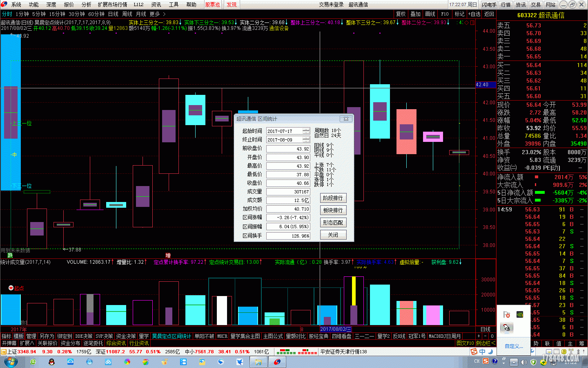The height and width of the screenshot is (368, 588).
Task: Click the 板块排行 button
Action: (x=333, y=210)
